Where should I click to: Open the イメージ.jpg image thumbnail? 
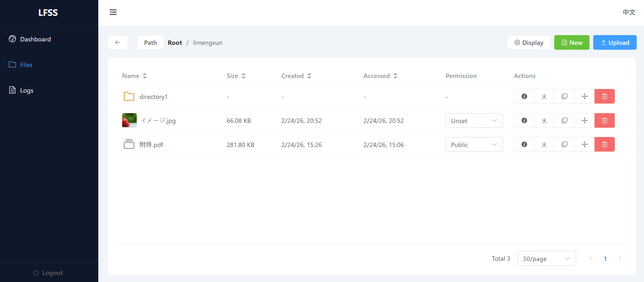(129, 120)
